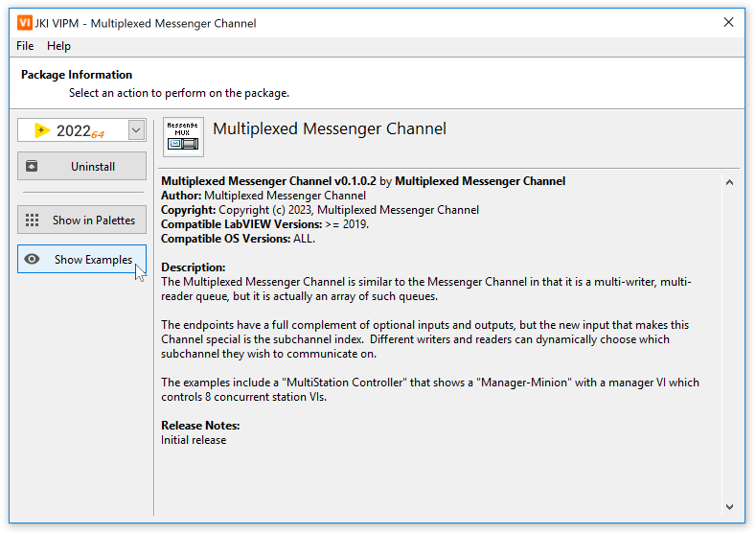Open the File menu
756x534 pixels.
pyautogui.click(x=25, y=46)
